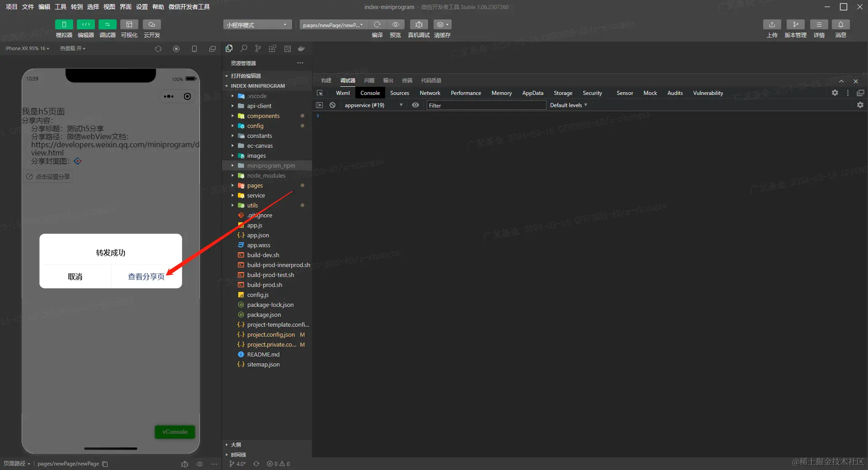Switch to the 问题 panel tab
Image resolution: width=868 pixels, height=470 pixels.
pos(369,80)
